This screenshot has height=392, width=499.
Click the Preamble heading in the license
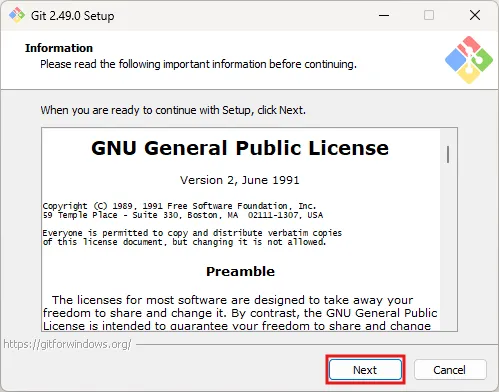tap(240, 271)
